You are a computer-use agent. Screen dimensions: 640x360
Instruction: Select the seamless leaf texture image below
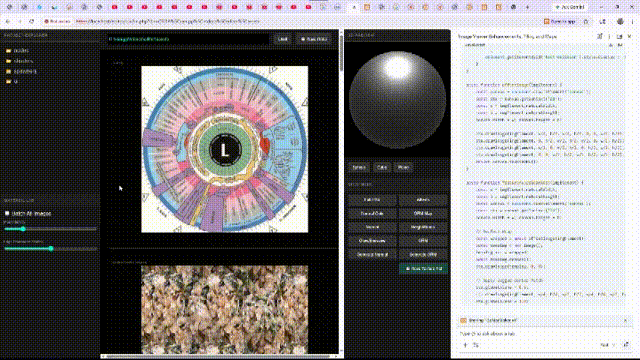[x=224, y=309]
